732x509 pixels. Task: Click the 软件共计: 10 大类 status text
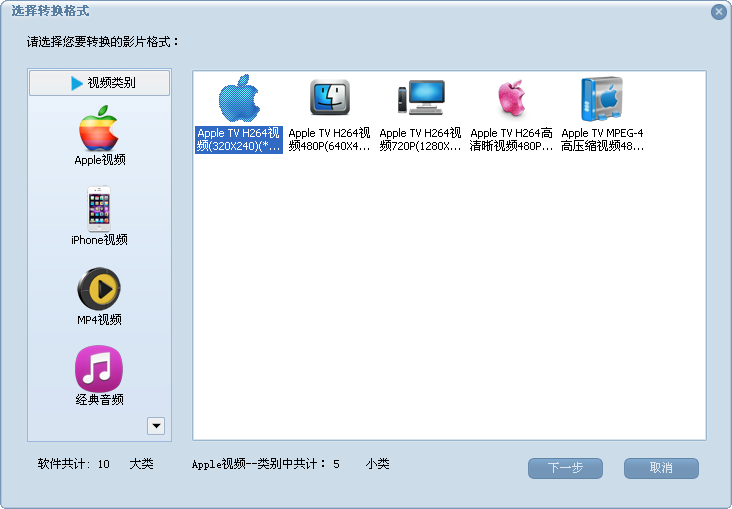pyautogui.click(x=96, y=464)
